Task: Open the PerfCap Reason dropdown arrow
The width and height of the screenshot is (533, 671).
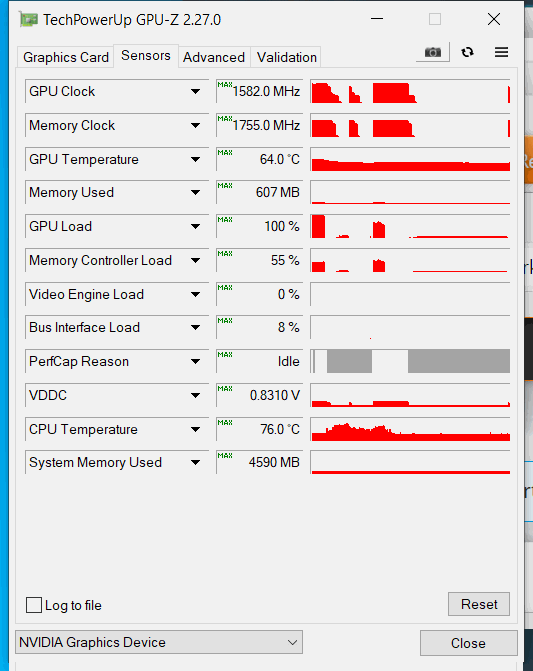Action: point(195,362)
